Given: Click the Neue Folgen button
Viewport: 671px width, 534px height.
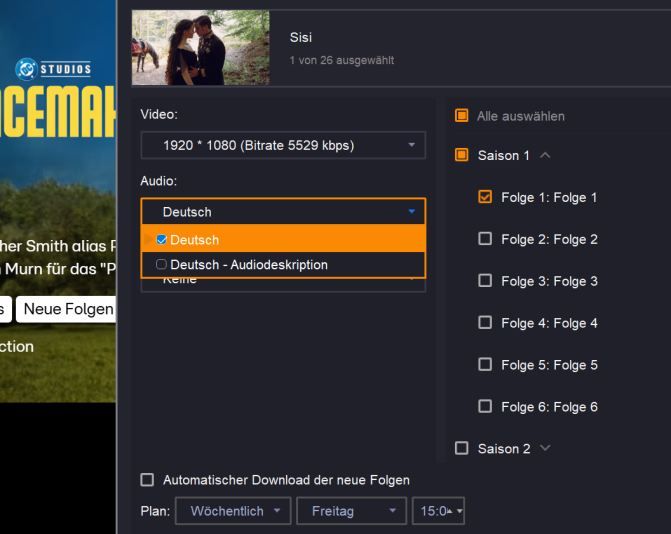Looking at the screenshot, I should click(68, 309).
